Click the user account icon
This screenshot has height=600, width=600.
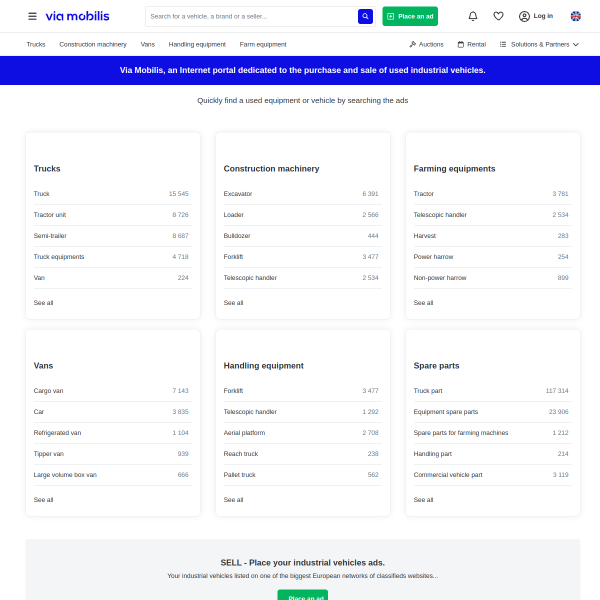coord(524,16)
